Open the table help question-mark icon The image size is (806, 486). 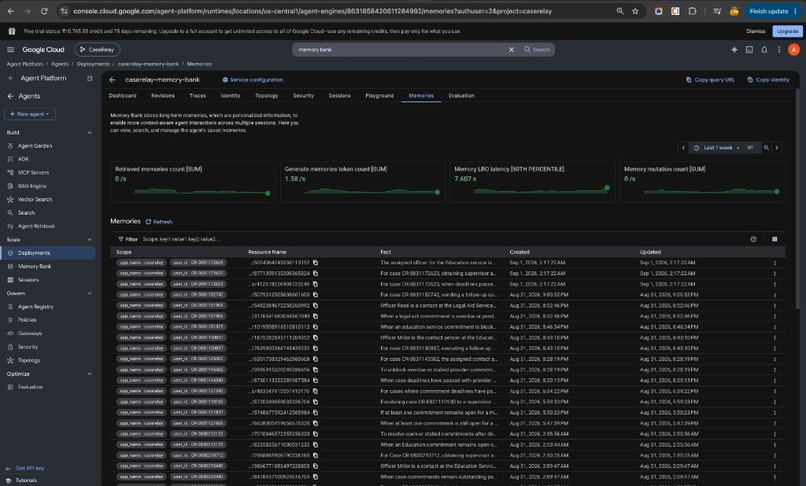pos(754,239)
